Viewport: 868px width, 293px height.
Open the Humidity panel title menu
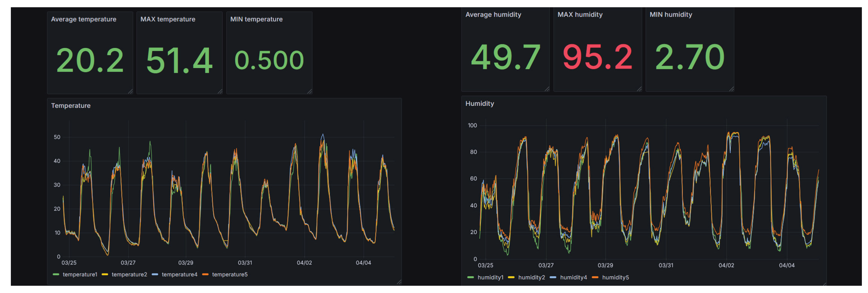click(x=480, y=103)
